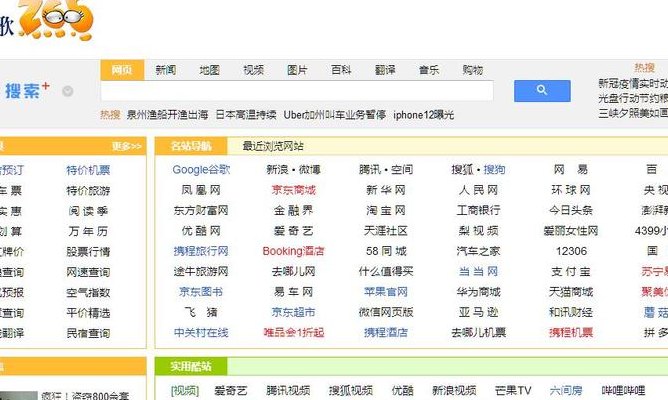Click 更多>> in the orange sidebar header

pos(127,146)
